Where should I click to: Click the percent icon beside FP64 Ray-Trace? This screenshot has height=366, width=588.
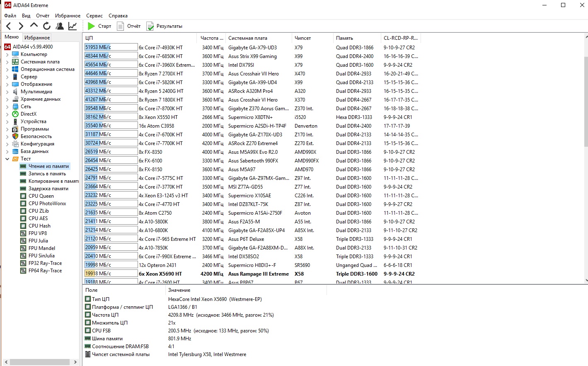23,271
